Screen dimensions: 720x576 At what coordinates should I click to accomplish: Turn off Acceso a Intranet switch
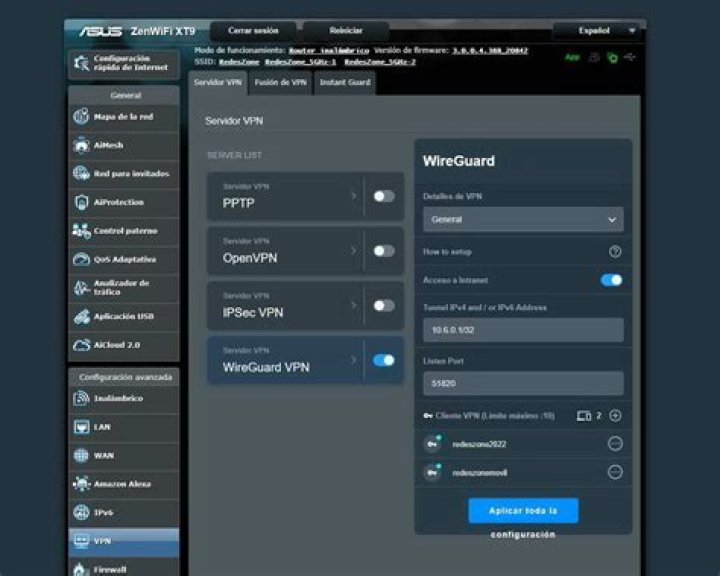coord(611,280)
